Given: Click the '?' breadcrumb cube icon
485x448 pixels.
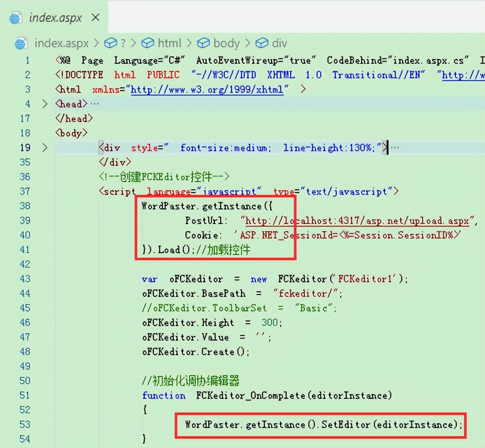Looking at the screenshot, I should click(x=111, y=43).
